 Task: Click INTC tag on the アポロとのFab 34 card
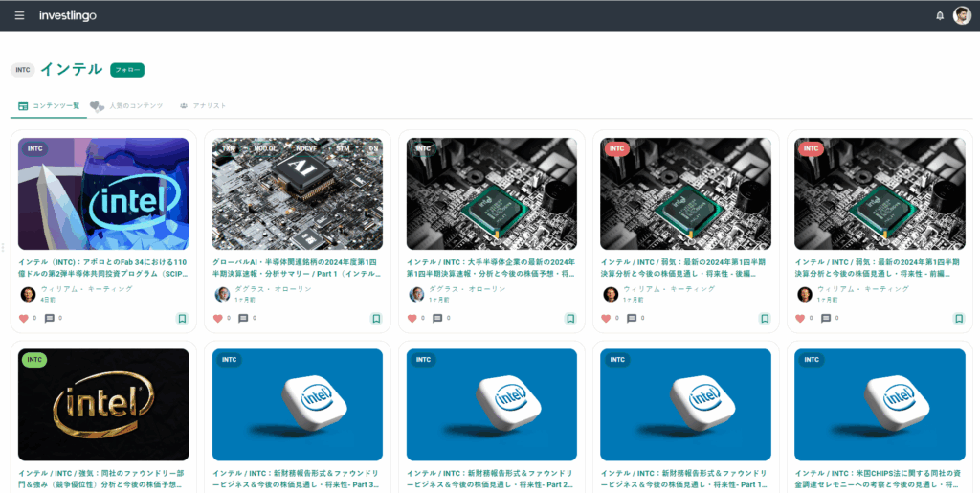(35, 148)
